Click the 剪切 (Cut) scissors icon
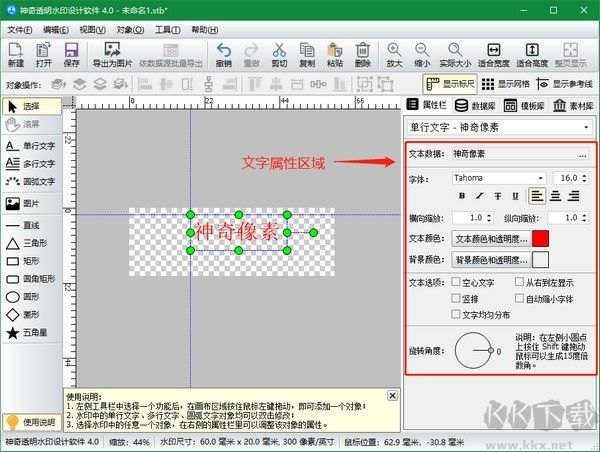The image size is (600, 452). point(279,55)
